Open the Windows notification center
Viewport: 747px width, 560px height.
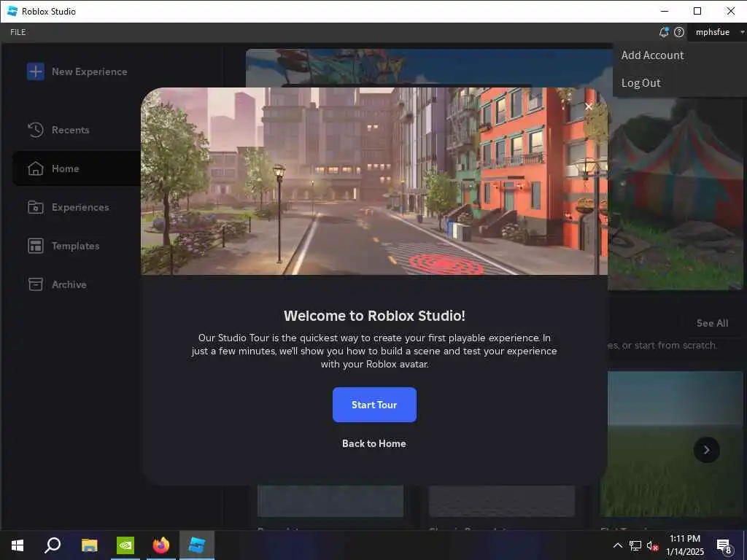(724, 545)
